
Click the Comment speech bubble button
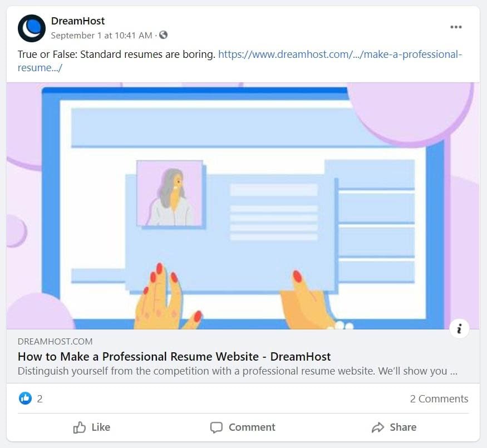coord(243,427)
